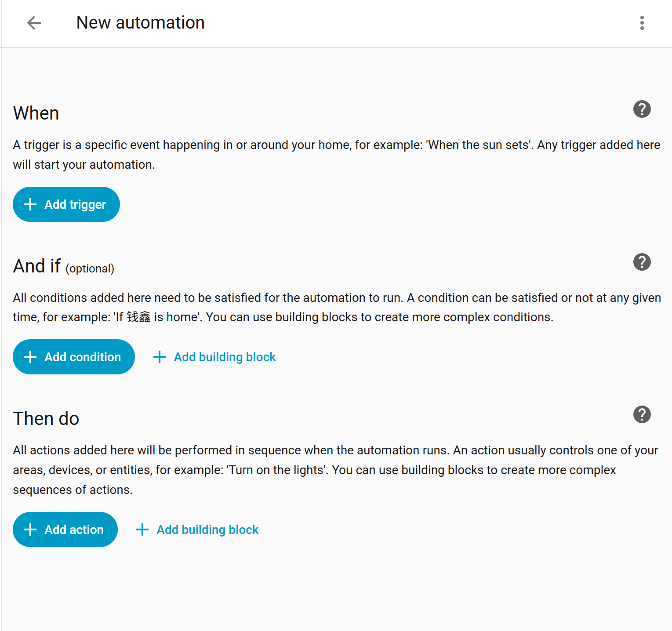Click the plus icon beside actions building block
Image resolution: width=672 pixels, height=631 pixels.
point(142,529)
